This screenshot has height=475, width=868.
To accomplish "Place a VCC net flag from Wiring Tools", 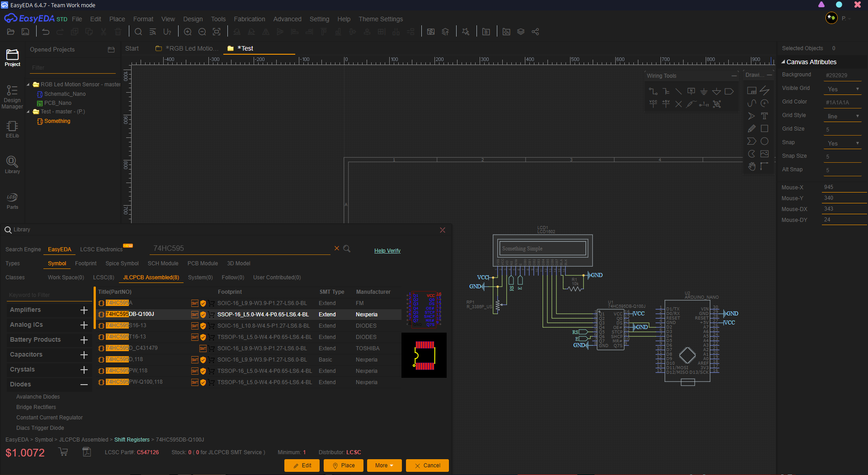I will [x=653, y=104].
